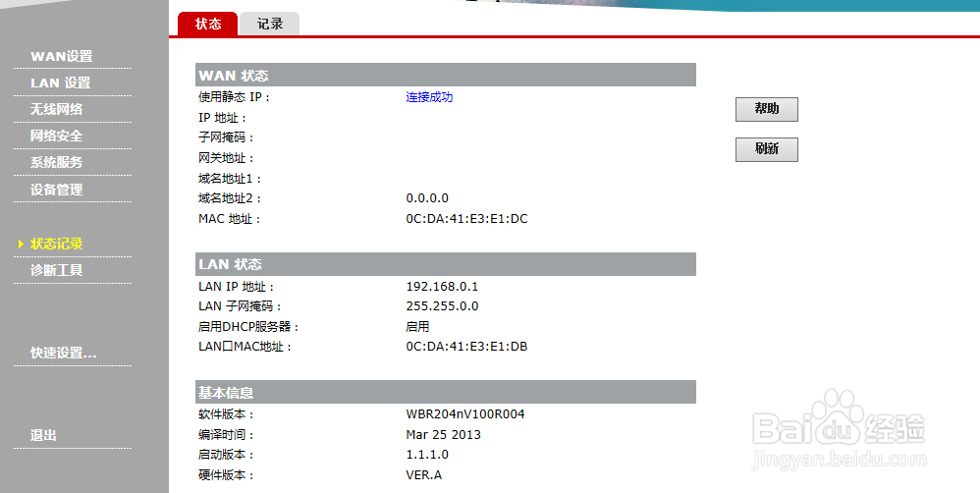Click the 基本信息 section header
980x493 pixels.
[x=446, y=393]
